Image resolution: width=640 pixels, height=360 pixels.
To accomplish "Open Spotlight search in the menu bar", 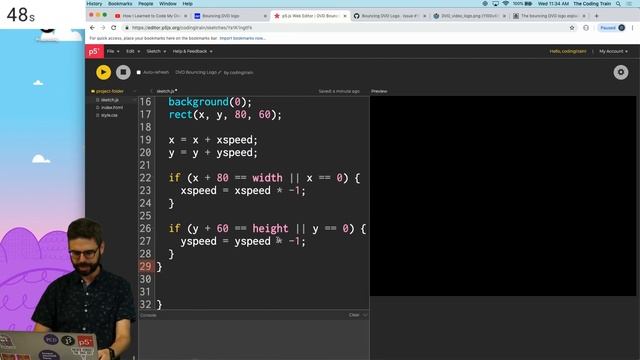I will click(x=618, y=4).
